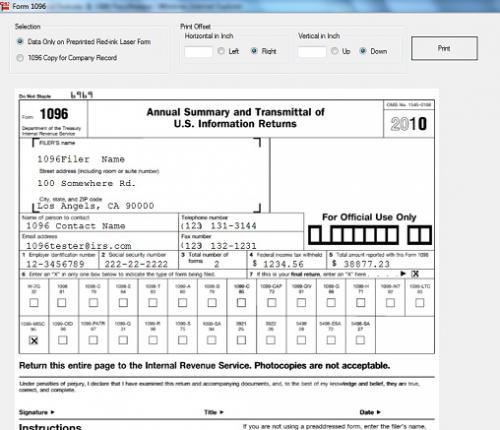
Task: Check the 5498-ESA form type box
Action: pyautogui.click(x=331, y=340)
